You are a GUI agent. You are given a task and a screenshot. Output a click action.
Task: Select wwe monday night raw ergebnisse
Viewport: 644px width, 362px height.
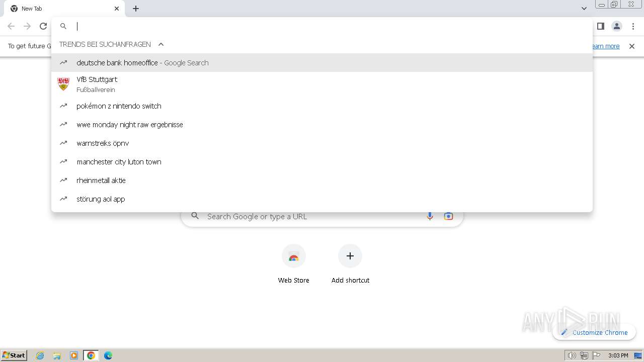click(322, 125)
